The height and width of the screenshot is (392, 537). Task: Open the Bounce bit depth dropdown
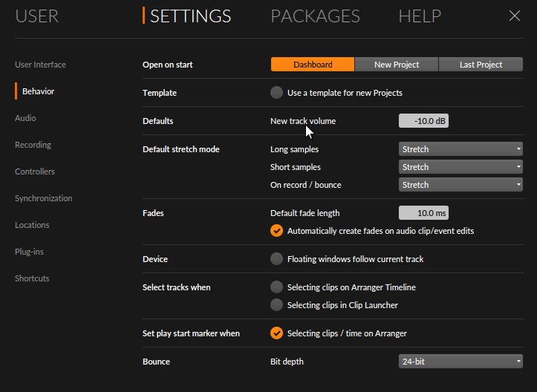[460, 362]
